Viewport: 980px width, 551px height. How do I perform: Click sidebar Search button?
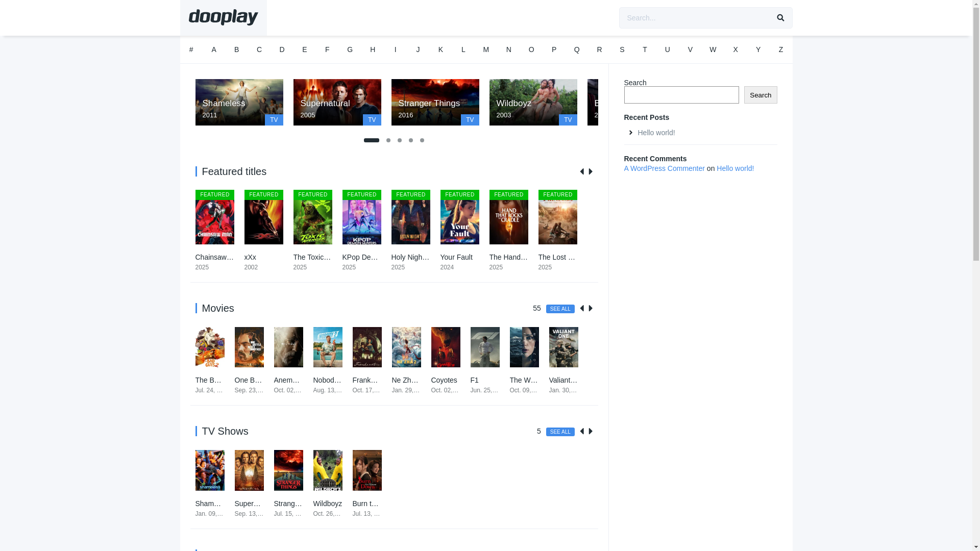pyautogui.click(x=761, y=95)
